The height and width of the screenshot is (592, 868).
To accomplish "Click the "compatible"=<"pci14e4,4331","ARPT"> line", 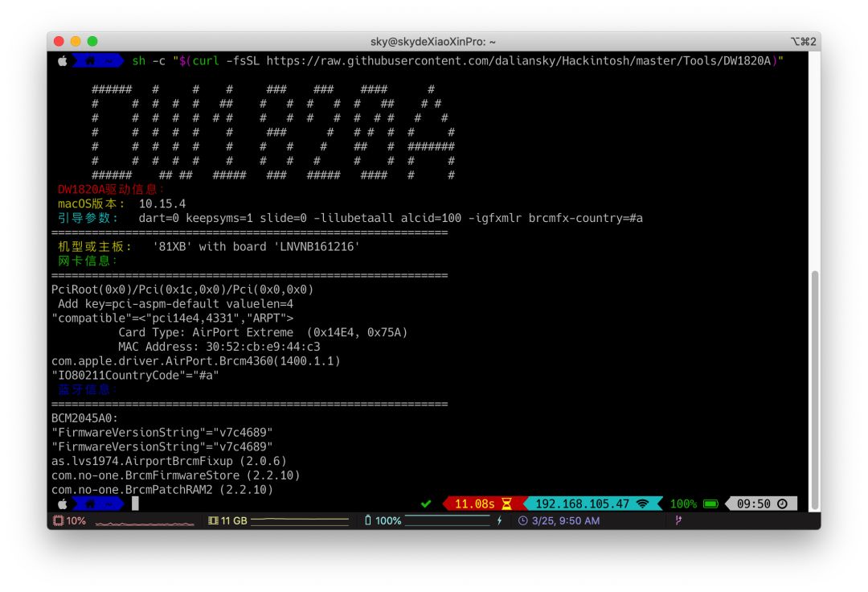I will (x=172, y=319).
